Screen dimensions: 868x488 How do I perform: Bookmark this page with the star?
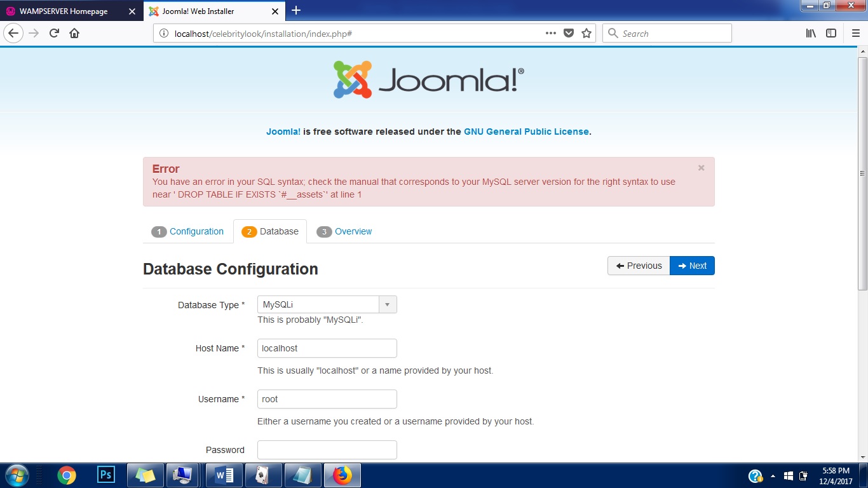587,33
